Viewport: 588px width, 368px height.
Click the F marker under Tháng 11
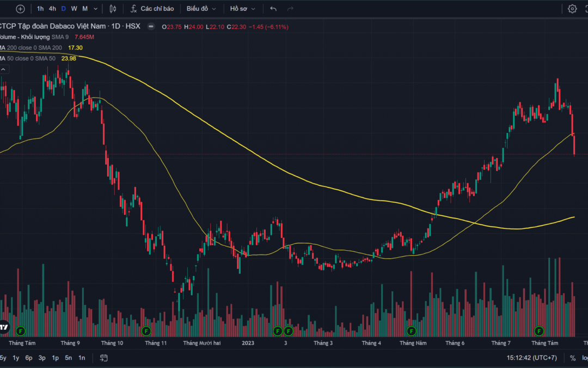(x=145, y=330)
